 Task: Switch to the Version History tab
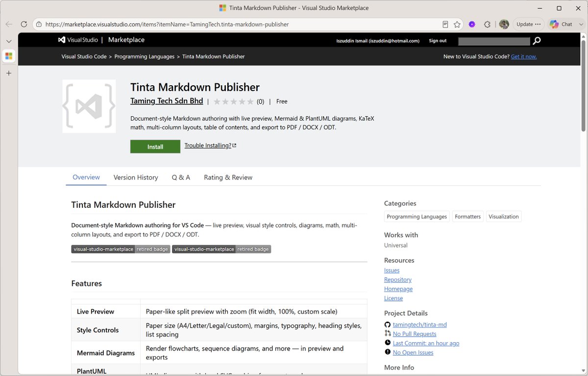click(x=136, y=177)
